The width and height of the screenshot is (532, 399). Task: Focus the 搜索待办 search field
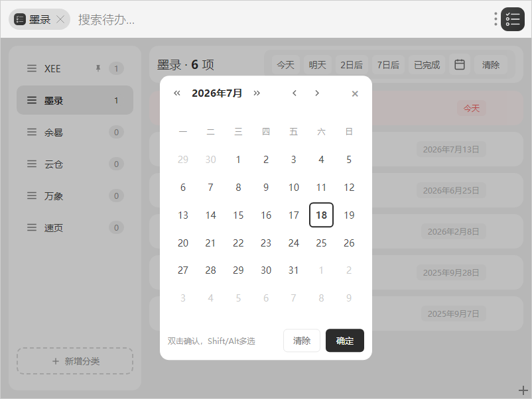coord(278,19)
